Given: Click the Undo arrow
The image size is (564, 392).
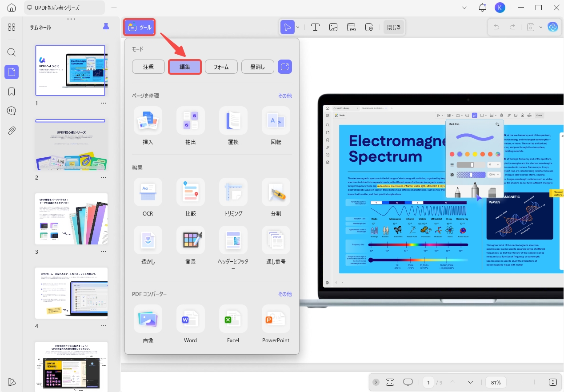Looking at the screenshot, I should tap(496, 27).
